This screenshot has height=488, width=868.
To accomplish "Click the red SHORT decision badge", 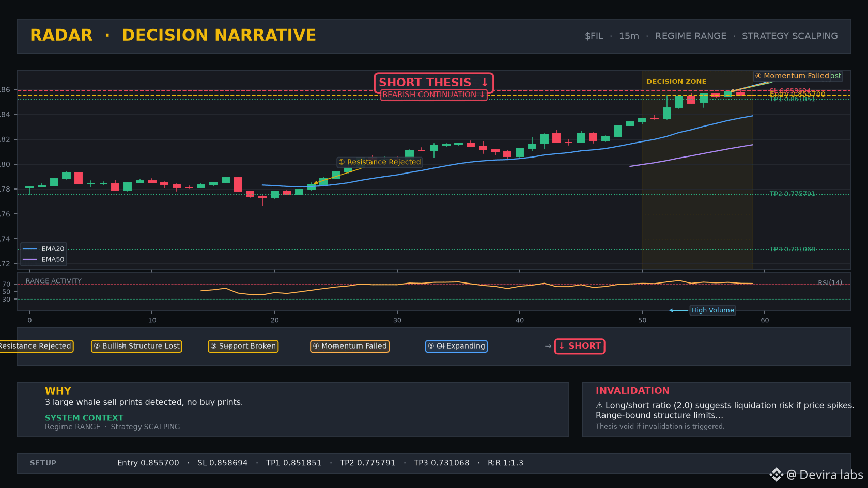I will point(580,346).
